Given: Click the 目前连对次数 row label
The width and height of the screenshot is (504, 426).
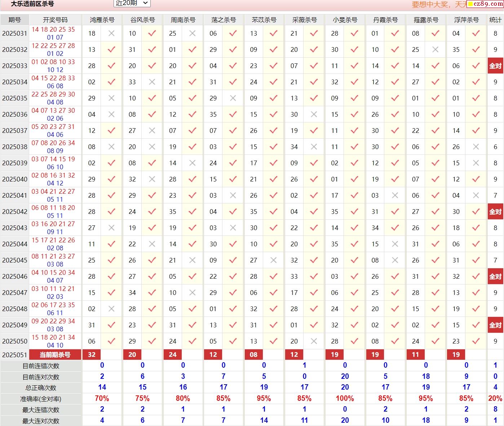Looking at the screenshot, I should 41,377.
